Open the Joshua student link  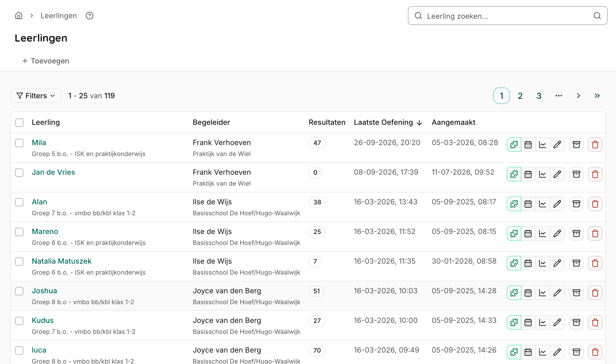[x=44, y=291]
